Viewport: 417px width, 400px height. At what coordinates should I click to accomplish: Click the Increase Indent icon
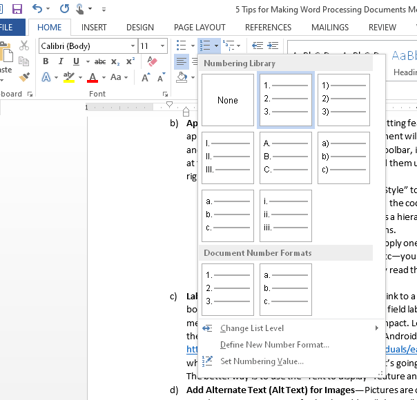click(x=273, y=45)
